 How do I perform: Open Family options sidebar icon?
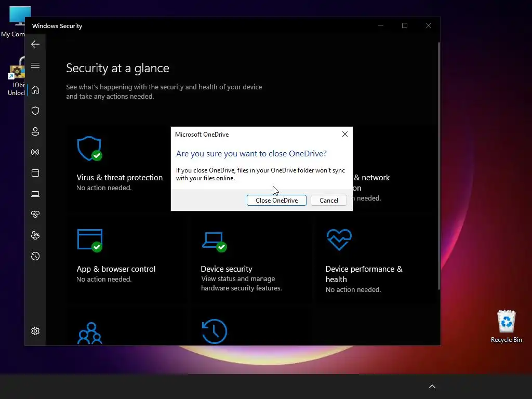[x=35, y=235]
